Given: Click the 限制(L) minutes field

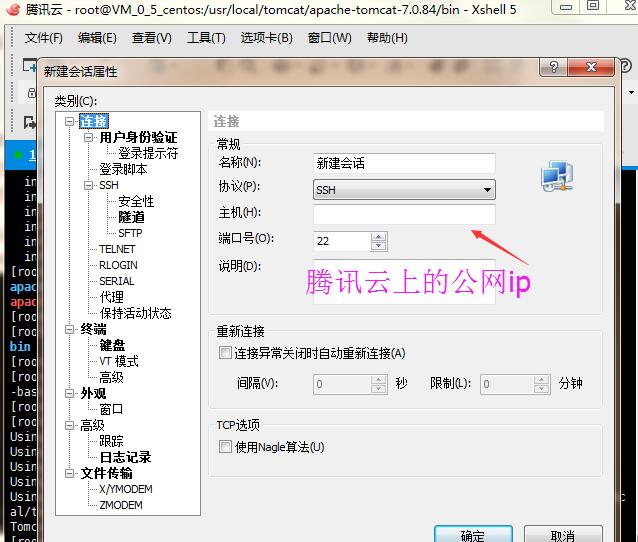Looking at the screenshot, I should tap(507, 384).
